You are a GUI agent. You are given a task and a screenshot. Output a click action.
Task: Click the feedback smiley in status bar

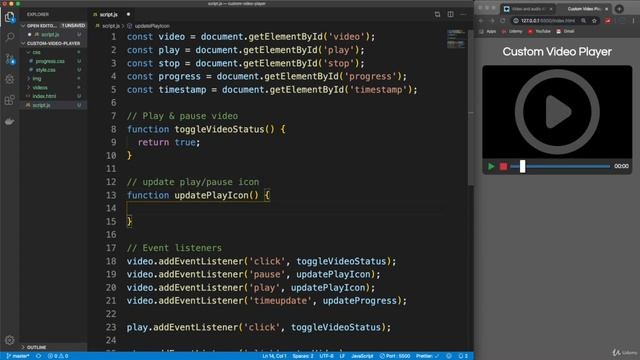pos(449,356)
